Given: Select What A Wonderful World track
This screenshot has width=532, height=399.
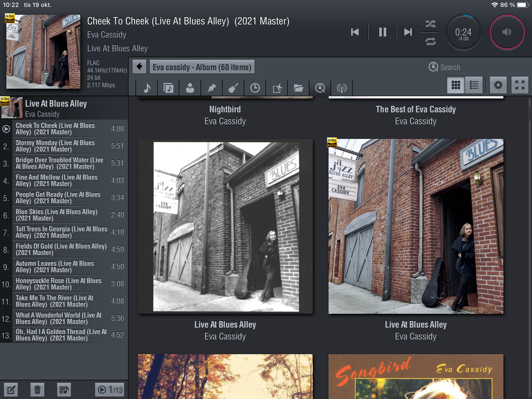Looking at the screenshot, I should [x=64, y=318].
